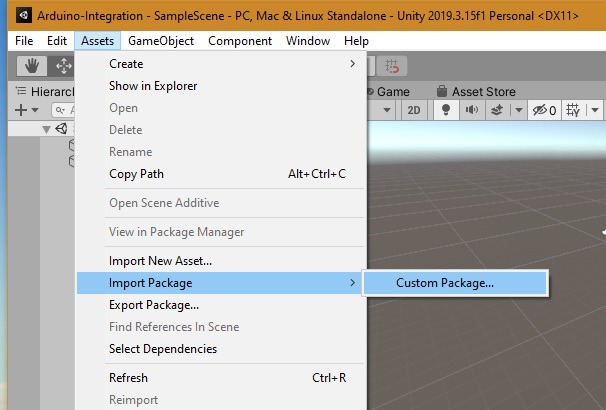Select the second cube object in Hierarchy
This screenshot has height=410, width=606.
[71, 161]
